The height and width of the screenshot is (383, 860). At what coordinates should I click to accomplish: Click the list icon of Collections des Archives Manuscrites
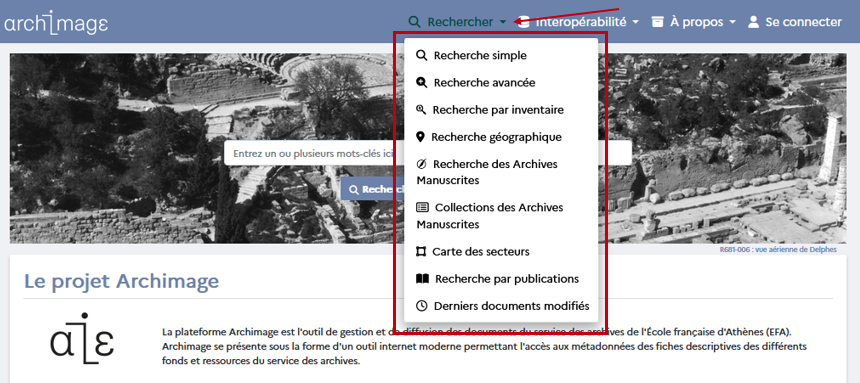click(422, 207)
